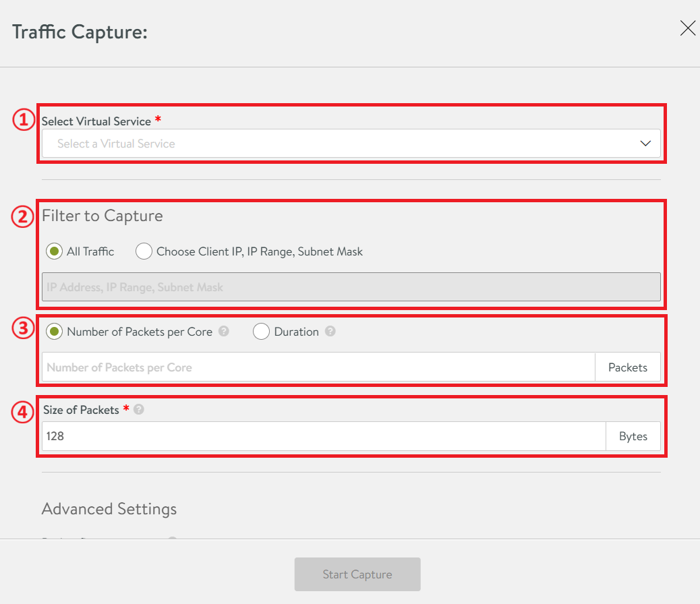Open the Select a Virtual Service dropdown
Screen dimensions: 700x604
click(351, 144)
